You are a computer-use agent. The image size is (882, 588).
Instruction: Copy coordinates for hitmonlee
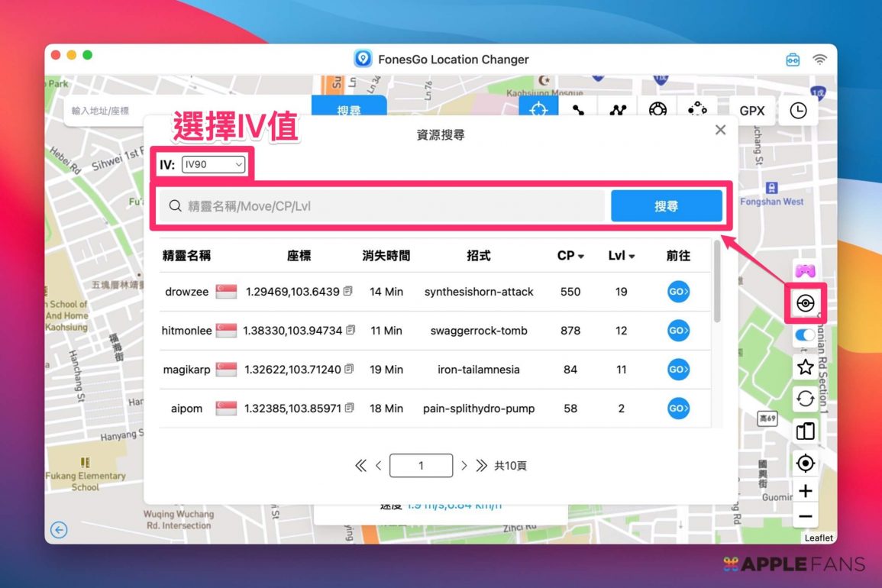point(351,331)
